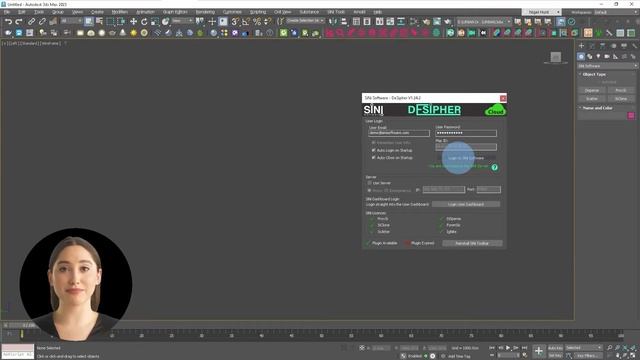Open the Rendering menu
The image size is (640, 360).
pos(205,12)
